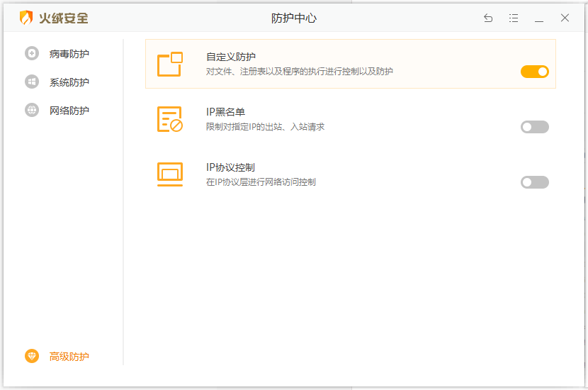This screenshot has width=588, height=390.
Task: Click the virus protection sidebar icon
Action: [32, 54]
